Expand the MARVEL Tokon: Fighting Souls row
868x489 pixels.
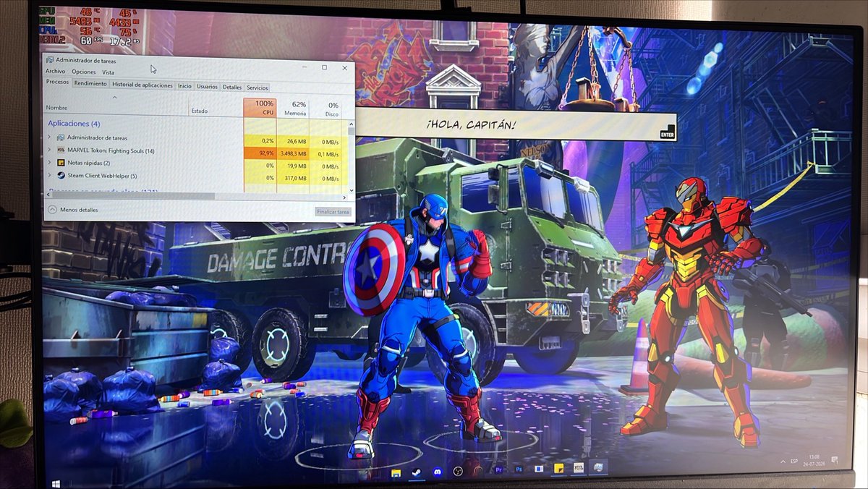click(x=50, y=150)
